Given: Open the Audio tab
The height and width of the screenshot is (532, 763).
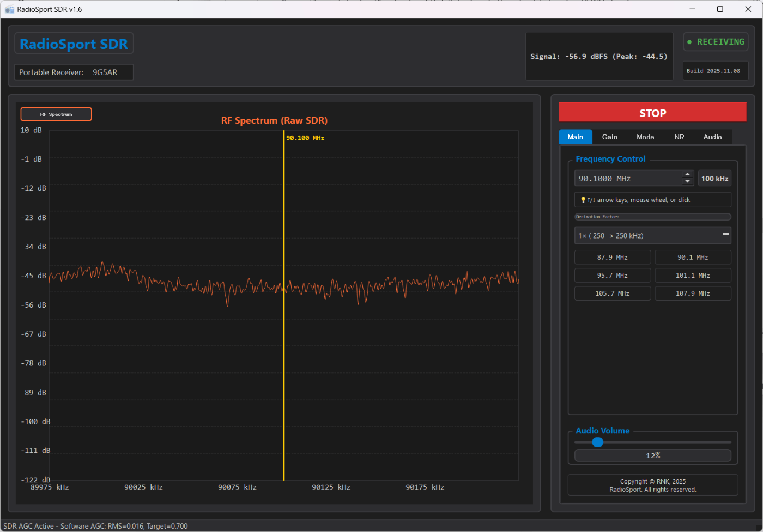Looking at the screenshot, I should click(712, 137).
